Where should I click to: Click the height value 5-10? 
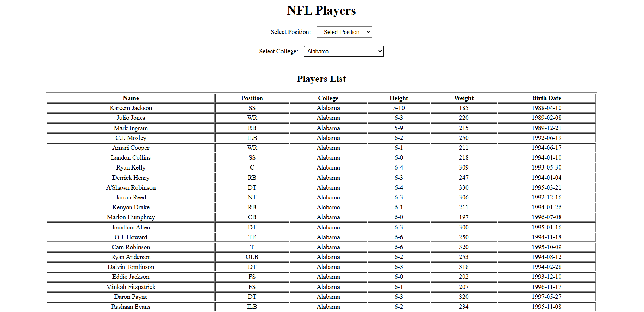tap(399, 108)
